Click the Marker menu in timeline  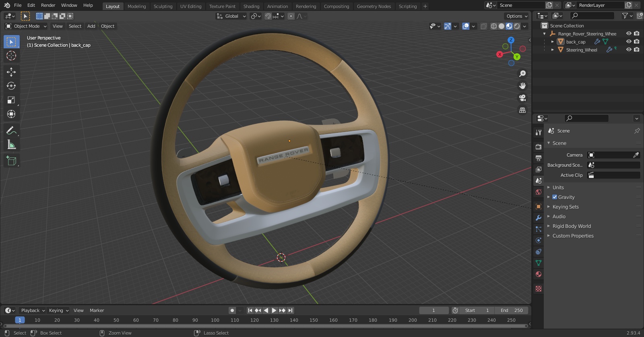point(97,310)
